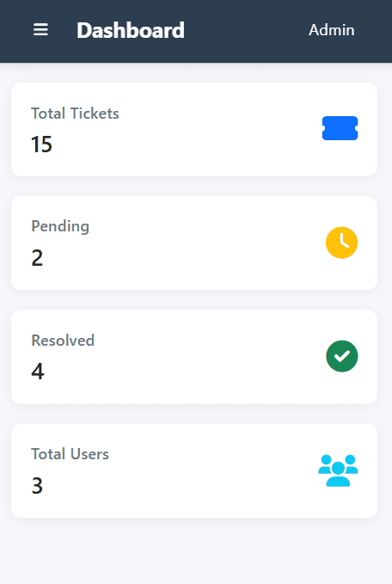Click the resolved count 4
The height and width of the screenshot is (584, 392).
click(37, 372)
